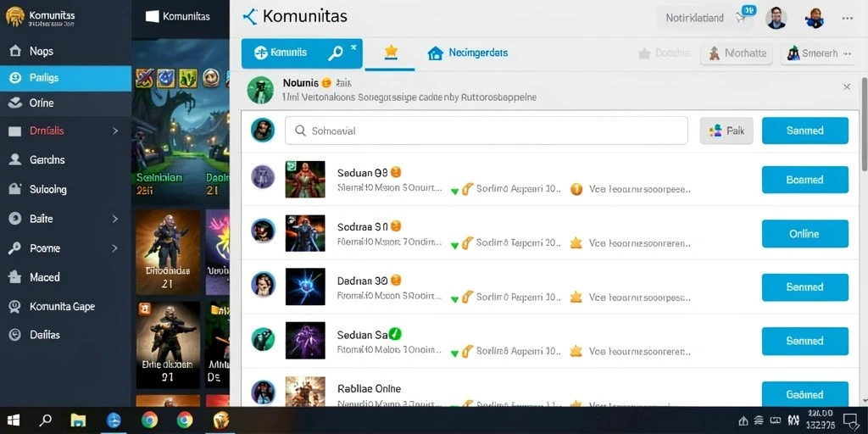
Task: Open the blue home Necimgerdats tab
Action: (x=467, y=53)
